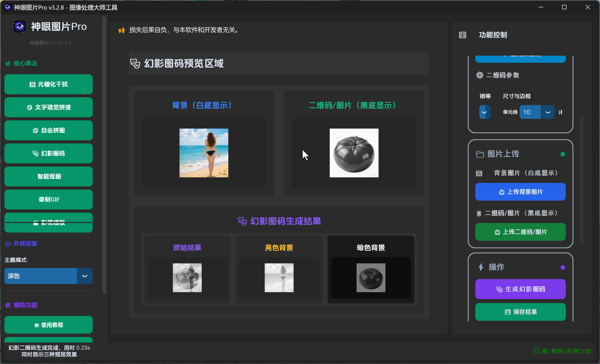
Task: Click the weekly license checkbox in status bar
Action: (x=537, y=351)
